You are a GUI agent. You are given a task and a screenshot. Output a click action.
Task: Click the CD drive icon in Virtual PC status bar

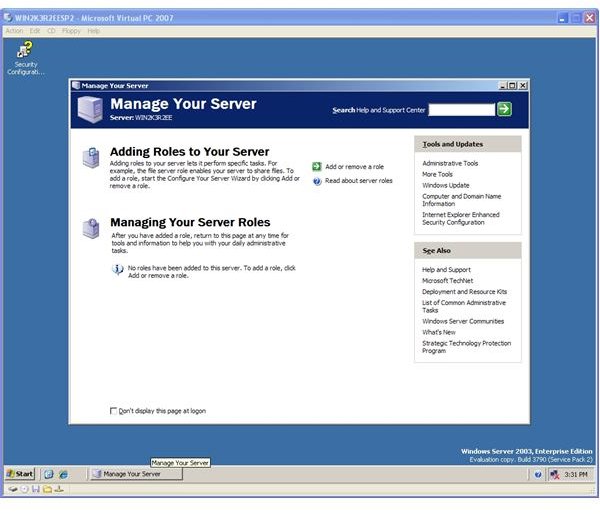point(24,489)
